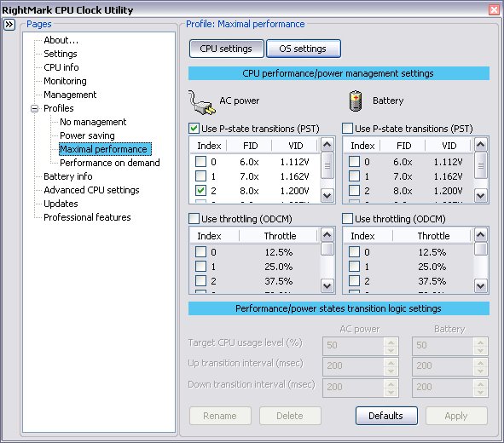Collapse the Profiles tree node
Viewport: 504px width, 443px height.
(35, 108)
